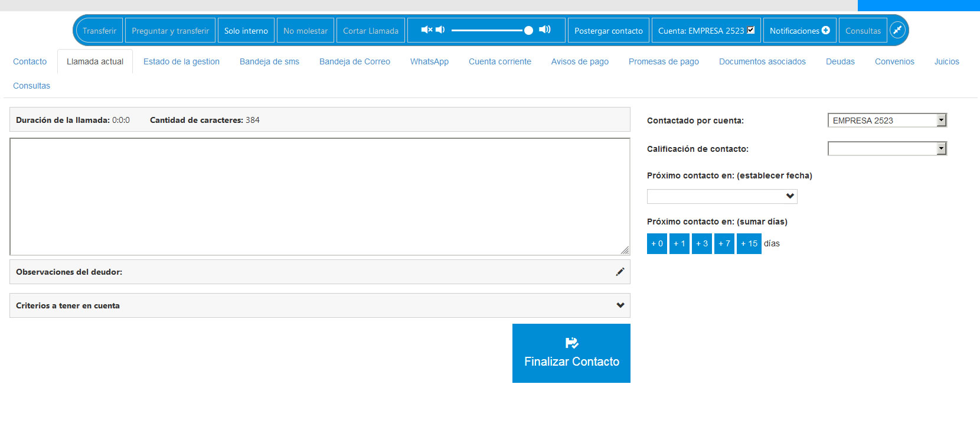
Task: Open the Contactado por cuenta dropdown
Action: [887, 121]
